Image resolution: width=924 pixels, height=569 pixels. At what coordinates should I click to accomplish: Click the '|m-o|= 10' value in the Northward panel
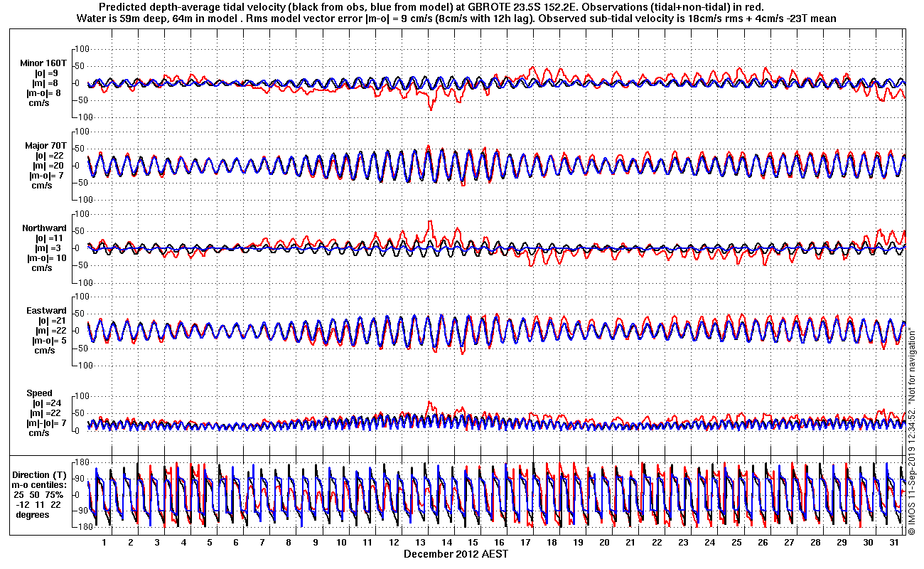(x=48, y=258)
